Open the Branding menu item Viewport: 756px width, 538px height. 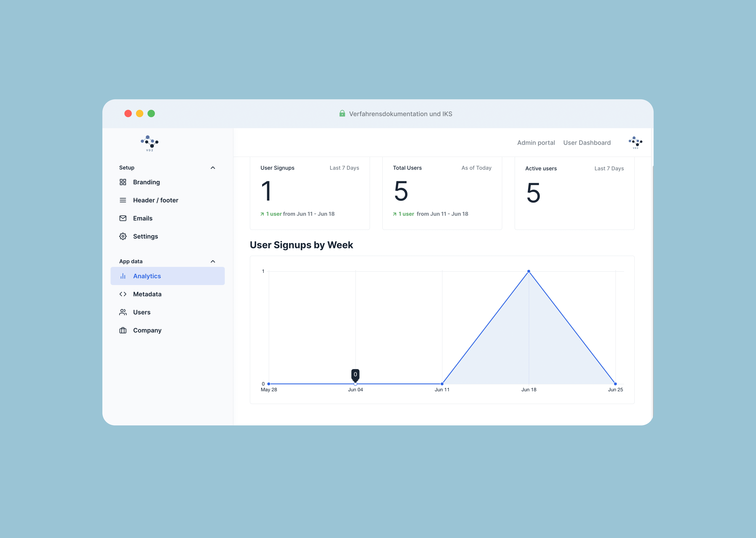[167, 182]
